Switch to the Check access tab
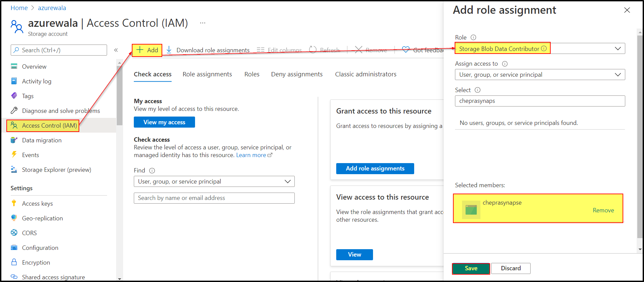 coord(153,74)
